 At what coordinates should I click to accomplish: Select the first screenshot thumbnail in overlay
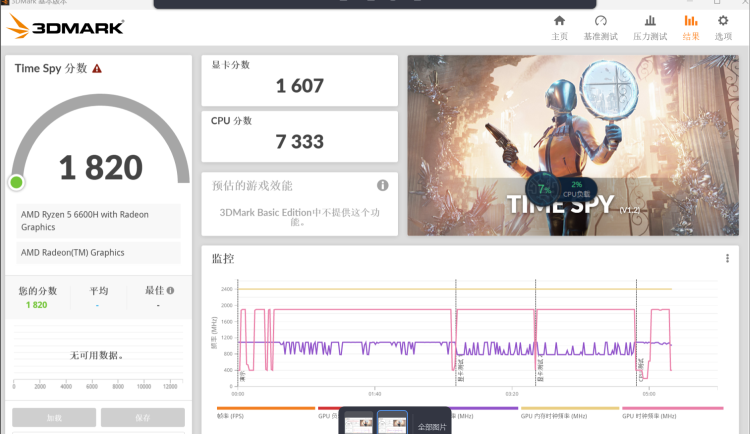pyautogui.click(x=359, y=423)
